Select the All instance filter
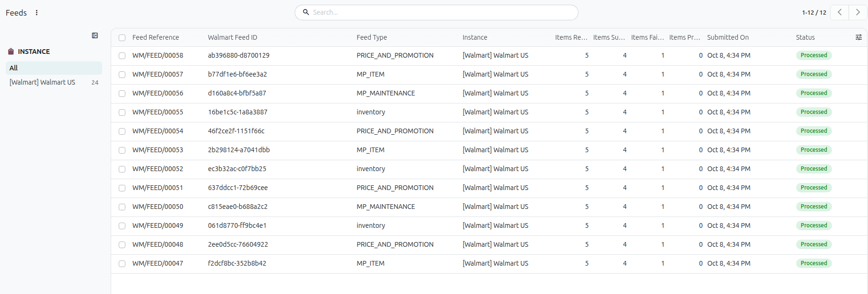Image resolution: width=868 pixels, height=294 pixels. coord(54,68)
